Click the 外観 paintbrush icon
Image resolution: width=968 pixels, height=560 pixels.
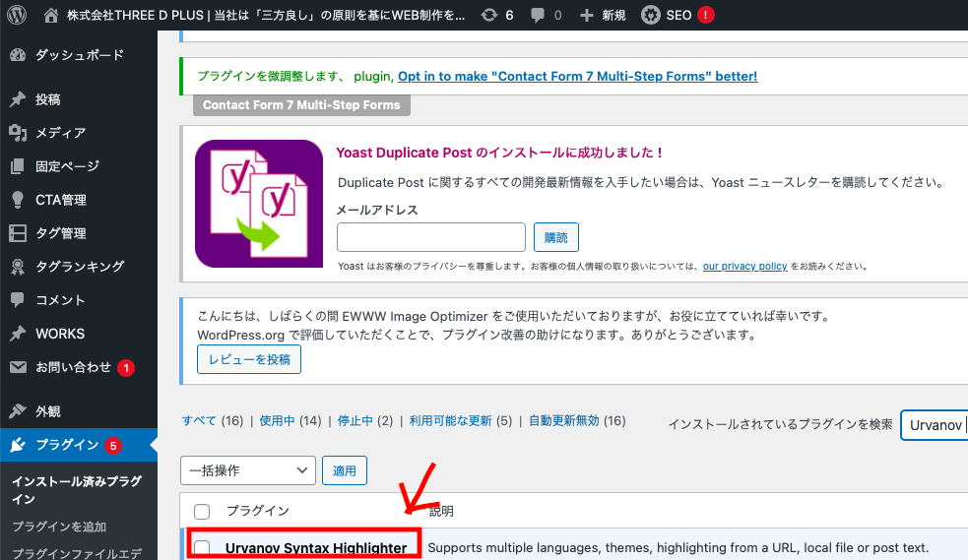click(18, 410)
